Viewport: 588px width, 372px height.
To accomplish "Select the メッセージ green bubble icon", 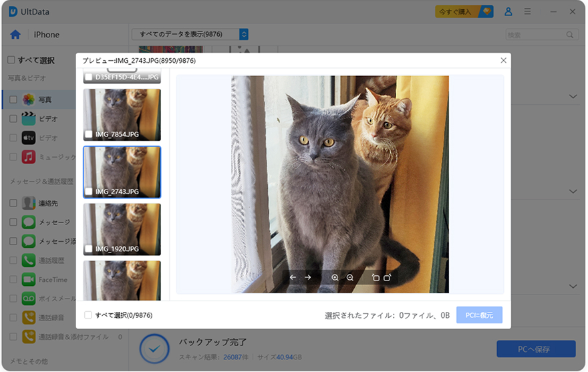I will click(29, 222).
